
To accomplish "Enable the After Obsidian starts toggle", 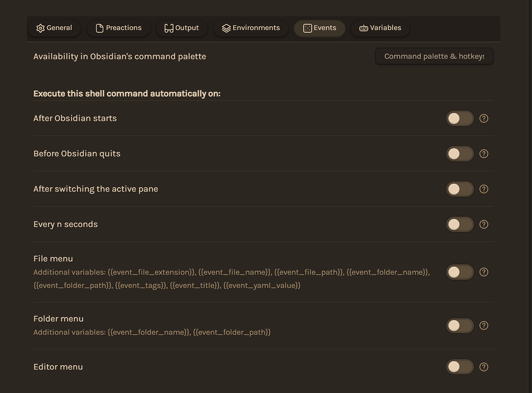I will pyautogui.click(x=460, y=118).
